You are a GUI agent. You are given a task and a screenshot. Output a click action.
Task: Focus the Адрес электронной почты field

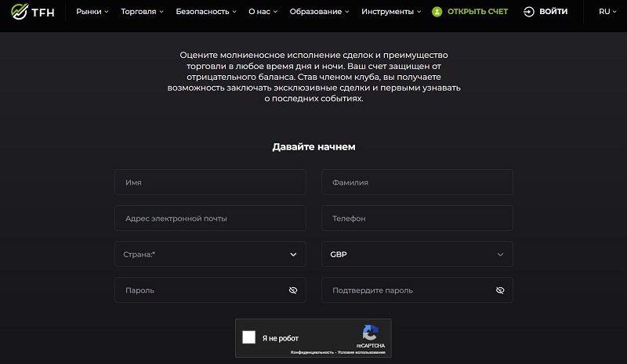(210, 218)
